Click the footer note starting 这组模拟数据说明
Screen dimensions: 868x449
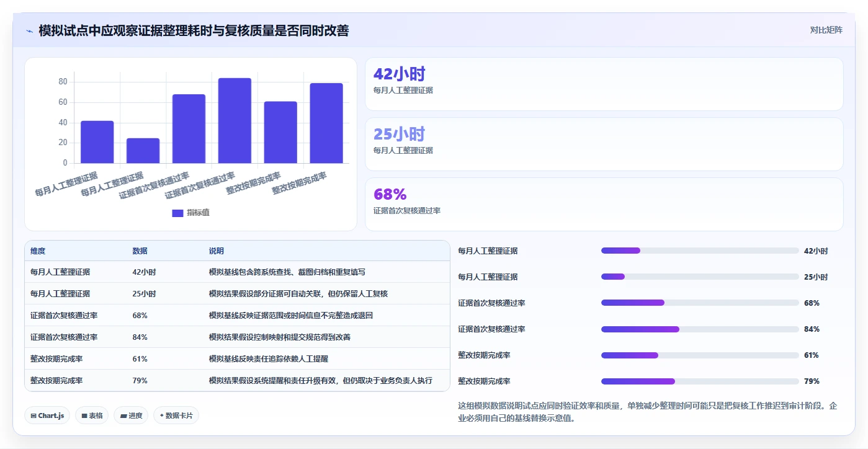(x=647, y=412)
